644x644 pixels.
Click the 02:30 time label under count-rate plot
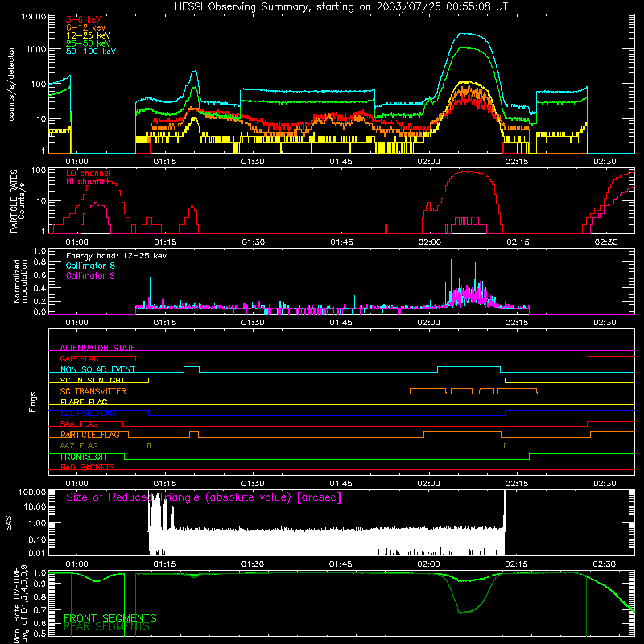click(605, 162)
